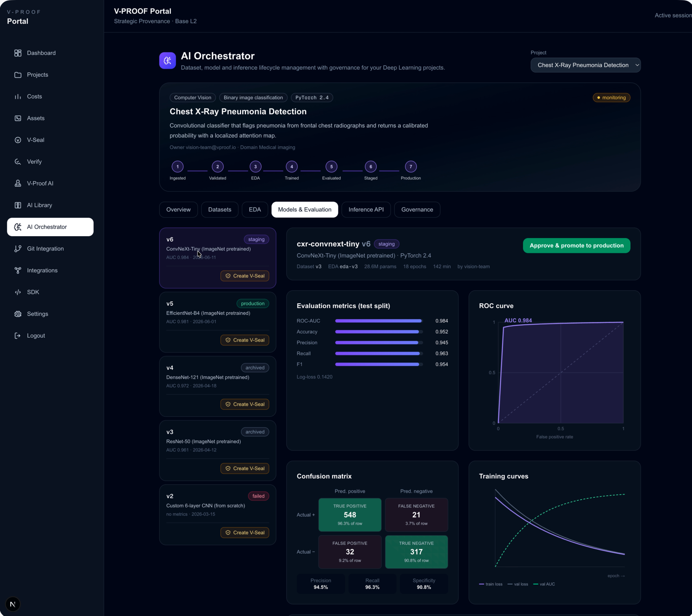Click pipeline step 2 Validated
The height and width of the screenshot is (616, 692).
pyautogui.click(x=218, y=167)
